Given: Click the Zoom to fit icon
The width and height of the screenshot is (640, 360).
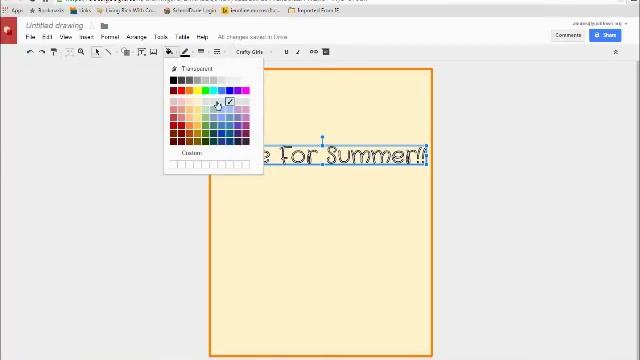Looking at the screenshot, I should tap(69, 52).
